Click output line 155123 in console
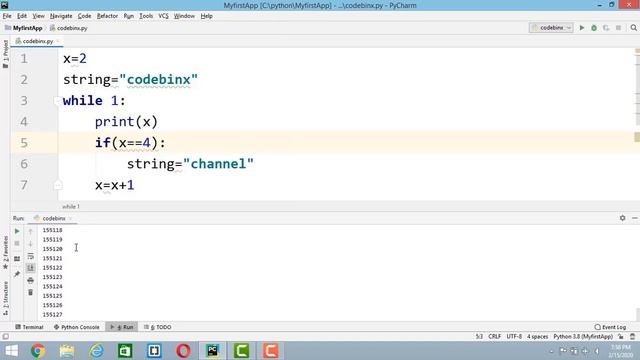This screenshot has width=640, height=360. (52, 277)
